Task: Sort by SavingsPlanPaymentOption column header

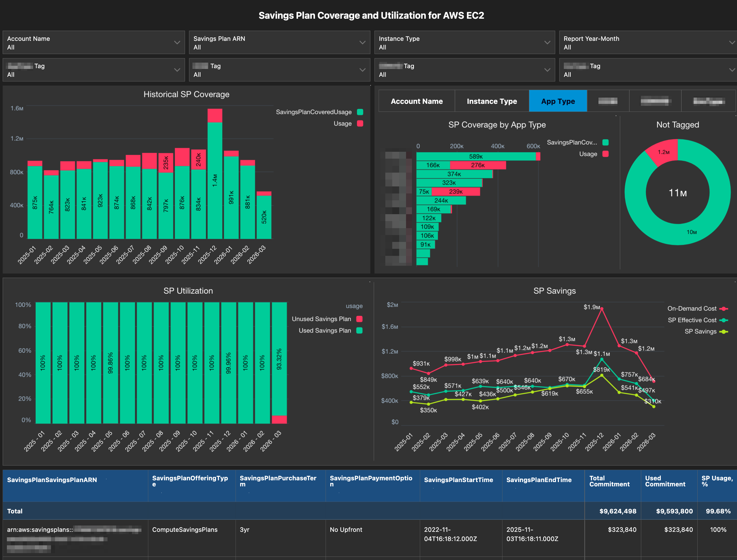Action: coord(373,486)
